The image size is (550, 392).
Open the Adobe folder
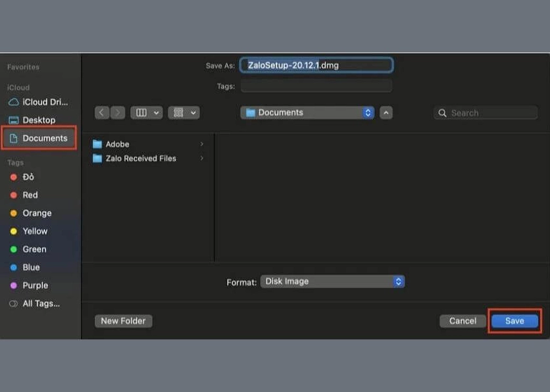pos(117,144)
